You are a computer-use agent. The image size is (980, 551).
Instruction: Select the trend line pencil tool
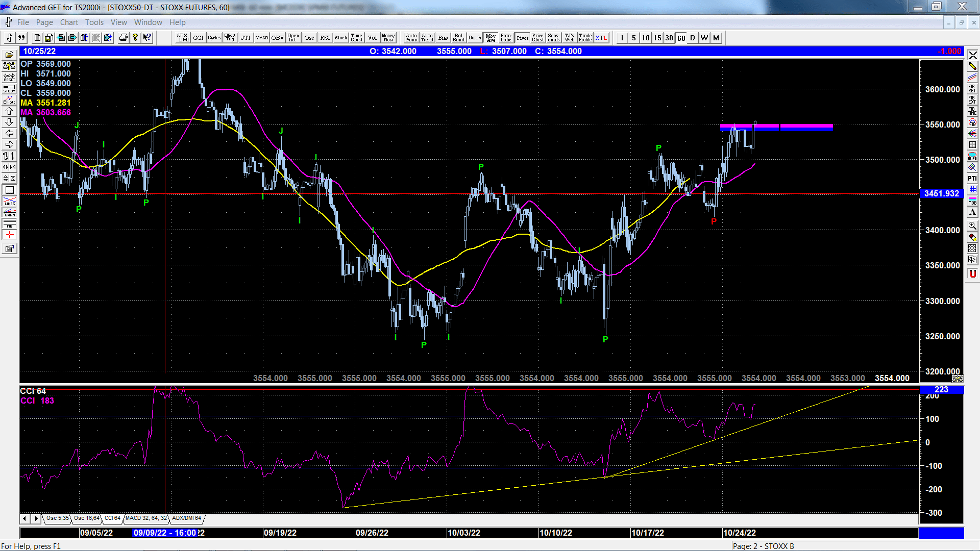(x=972, y=66)
